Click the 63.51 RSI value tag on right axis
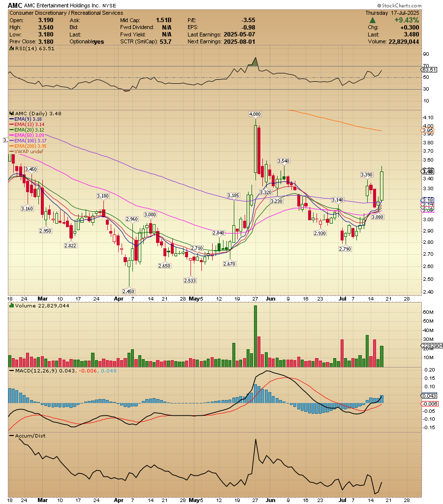This screenshot has width=443, height=504. pyautogui.click(x=429, y=70)
